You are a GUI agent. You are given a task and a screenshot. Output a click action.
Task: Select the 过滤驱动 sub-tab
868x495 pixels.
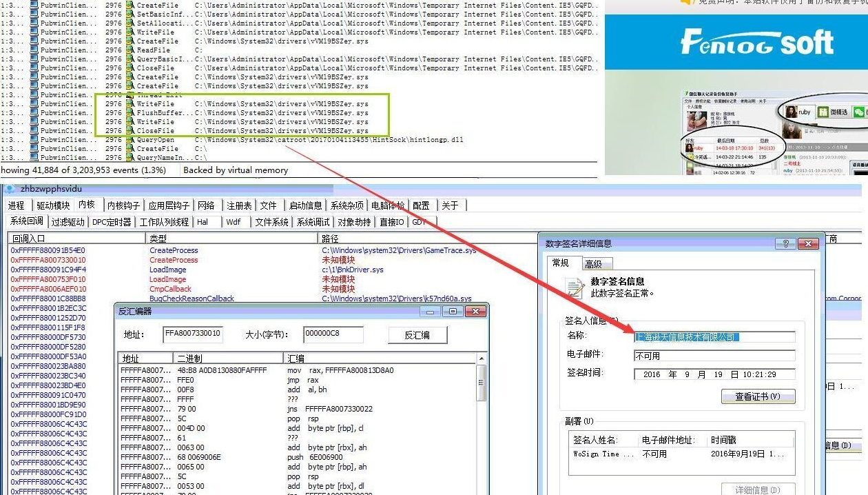(x=68, y=222)
